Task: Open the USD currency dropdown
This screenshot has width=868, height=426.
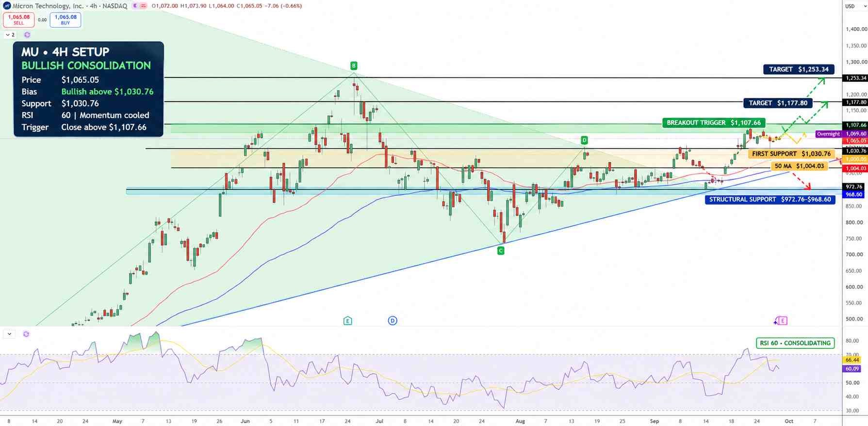Action: (850, 6)
